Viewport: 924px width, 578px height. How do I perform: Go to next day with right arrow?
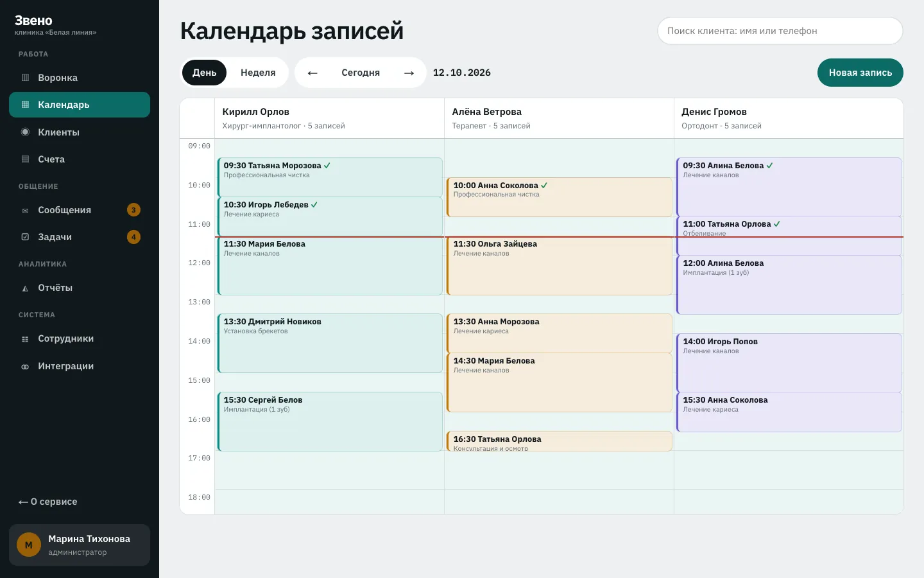(x=409, y=73)
